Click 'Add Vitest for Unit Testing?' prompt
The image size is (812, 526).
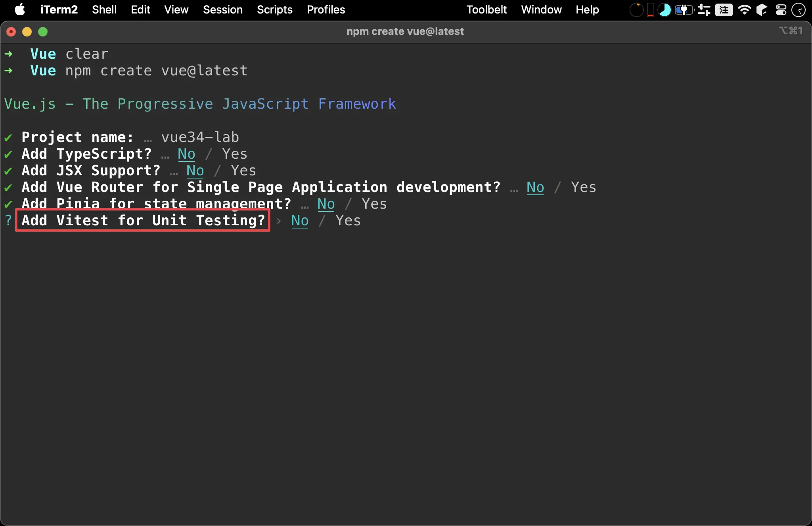(143, 221)
